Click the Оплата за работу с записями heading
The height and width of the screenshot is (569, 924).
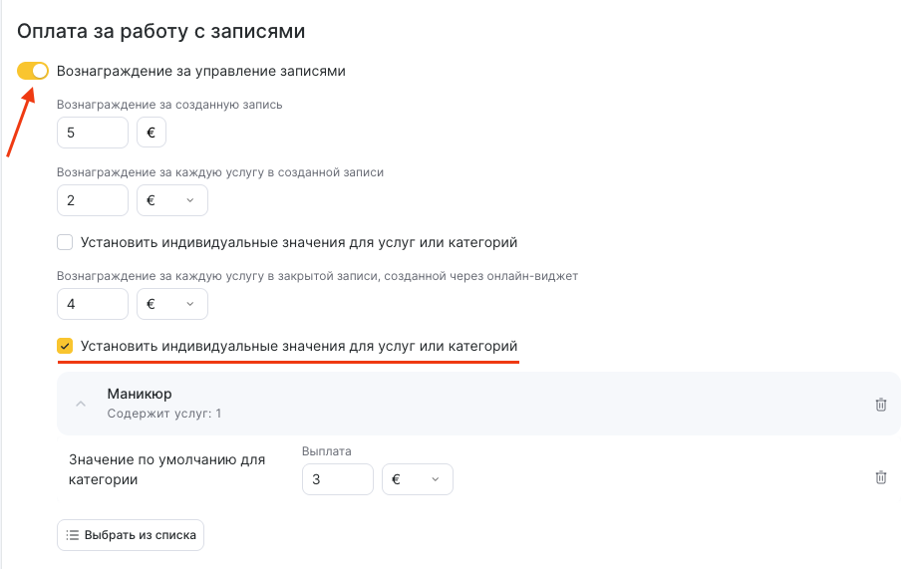coord(160,31)
